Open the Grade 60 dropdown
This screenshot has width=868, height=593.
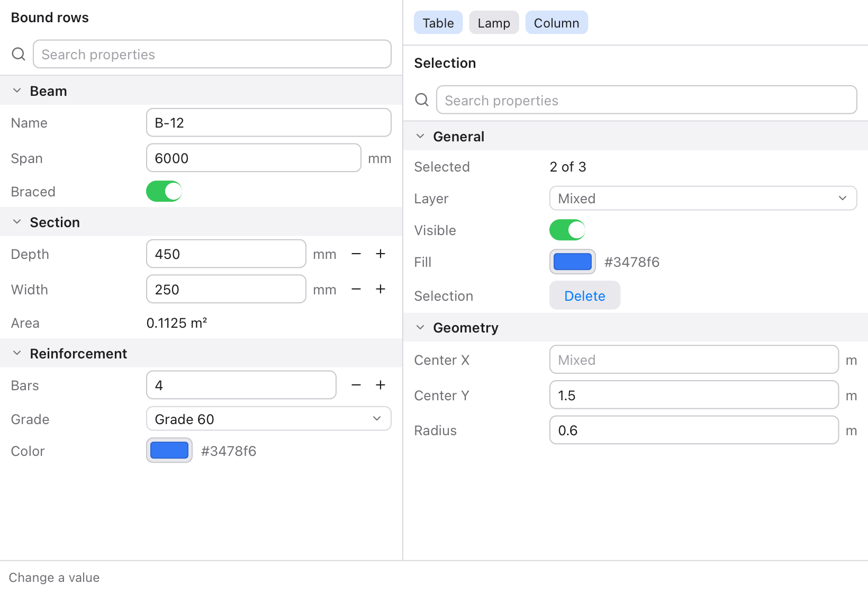pyautogui.click(x=269, y=419)
